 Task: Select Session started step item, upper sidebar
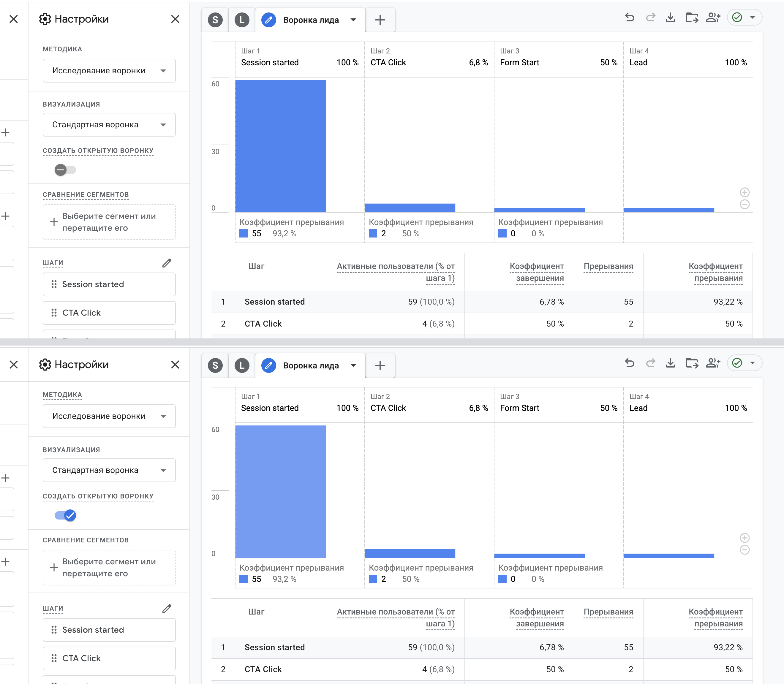[x=109, y=284]
